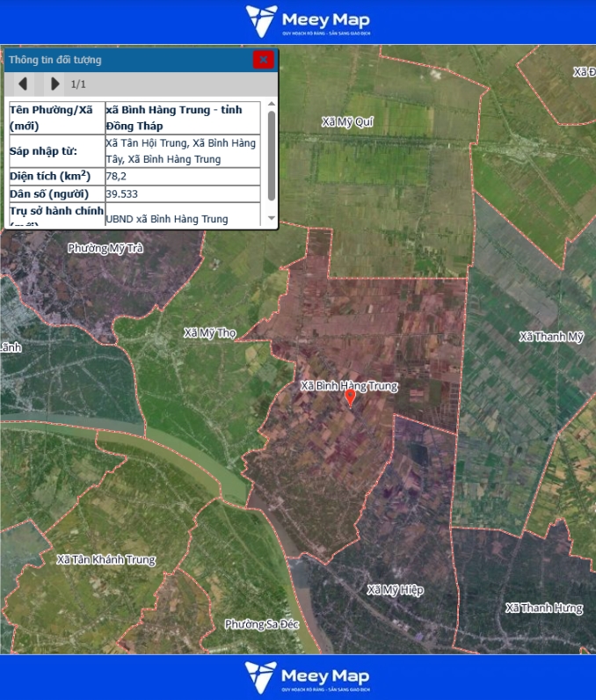Click the popup's vertical scrollbar thumb
This screenshot has height=700, width=596.
tap(272, 155)
